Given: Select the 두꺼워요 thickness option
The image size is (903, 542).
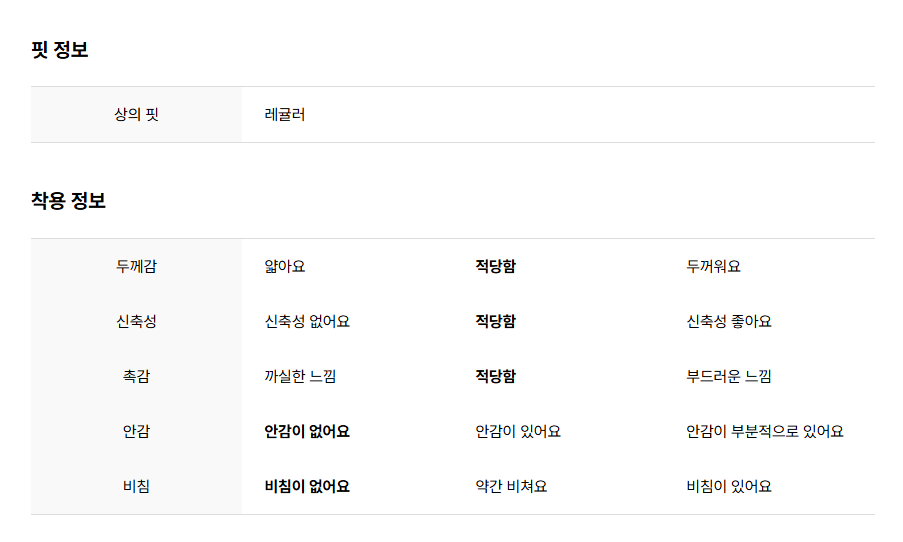Looking at the screenshot, I should (x=713, y=266).
